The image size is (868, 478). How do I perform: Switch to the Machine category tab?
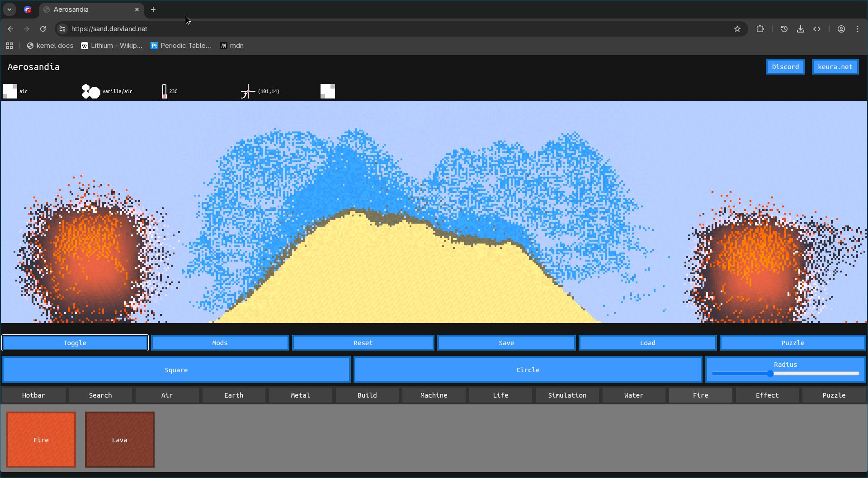tap(434, 395)
